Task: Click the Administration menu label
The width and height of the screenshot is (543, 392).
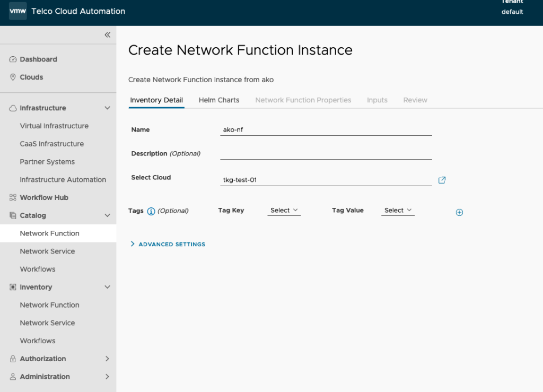Action: point(45,377)
